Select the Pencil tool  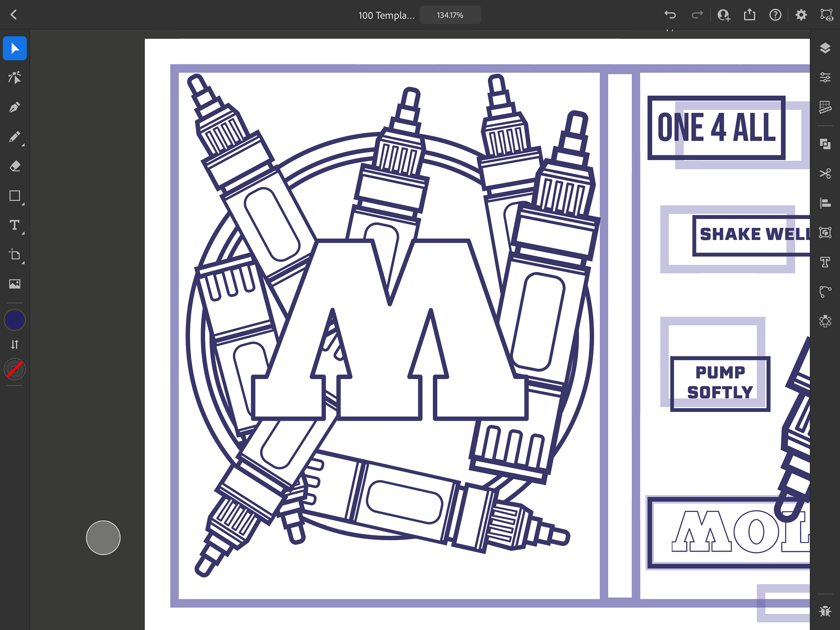[15, 137]
